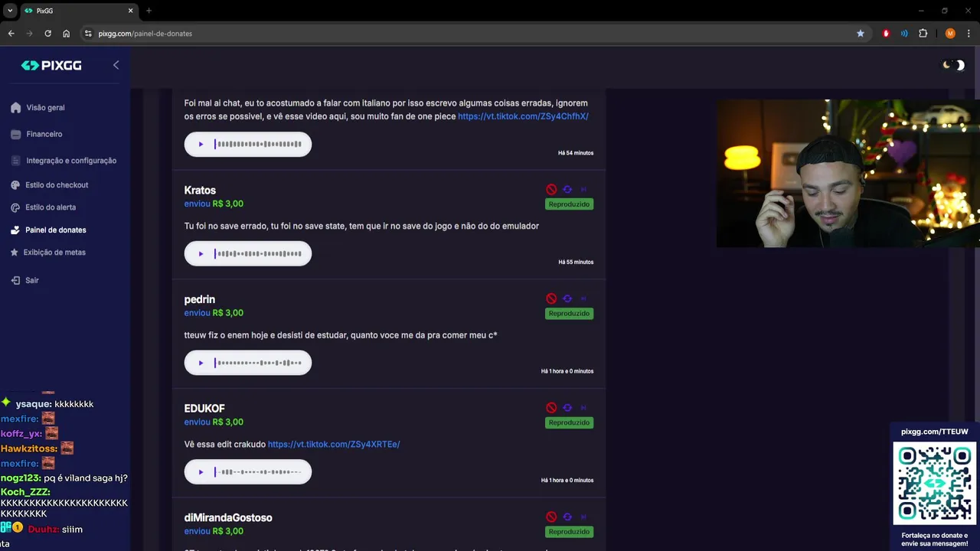Go to Integração e configuração

coord(64,161)
